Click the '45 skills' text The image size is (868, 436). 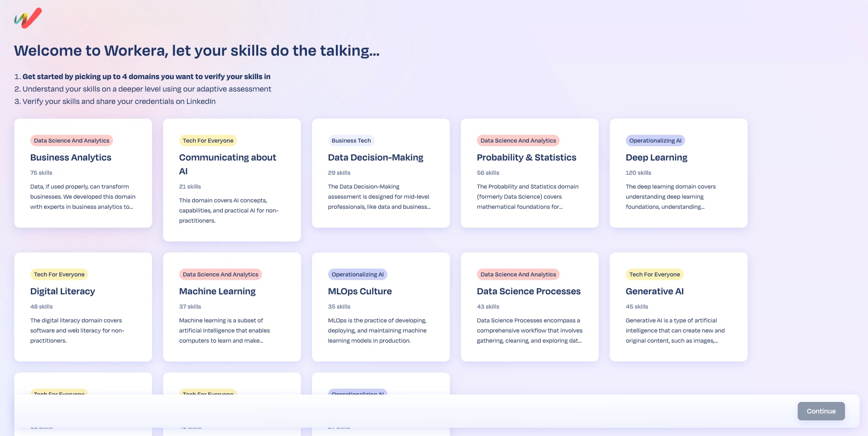pos(637,307)
